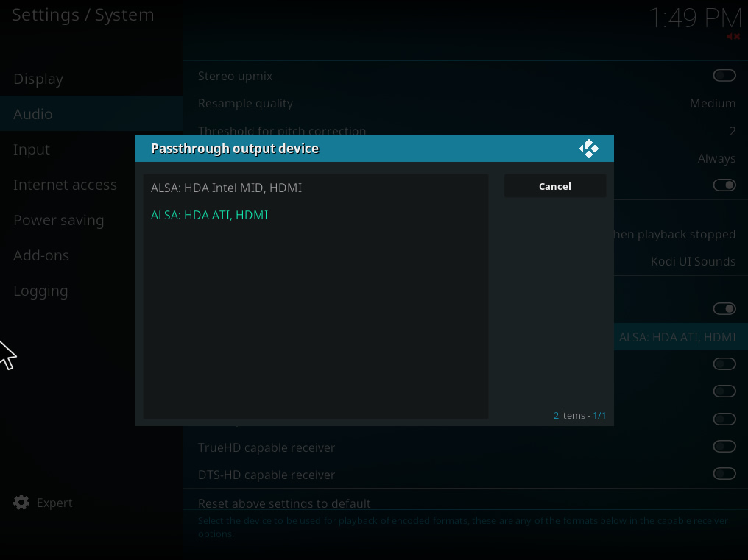The height and width of the screenshot is (560, 748).
Task: Open the Kodi UI Sounds option selector
Action: [692, 261]
